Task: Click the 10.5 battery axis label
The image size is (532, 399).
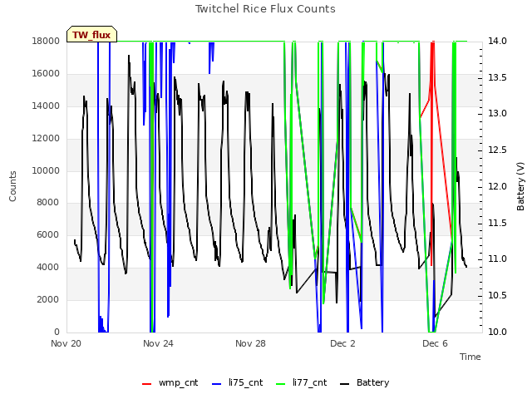Action: [497, 296]
